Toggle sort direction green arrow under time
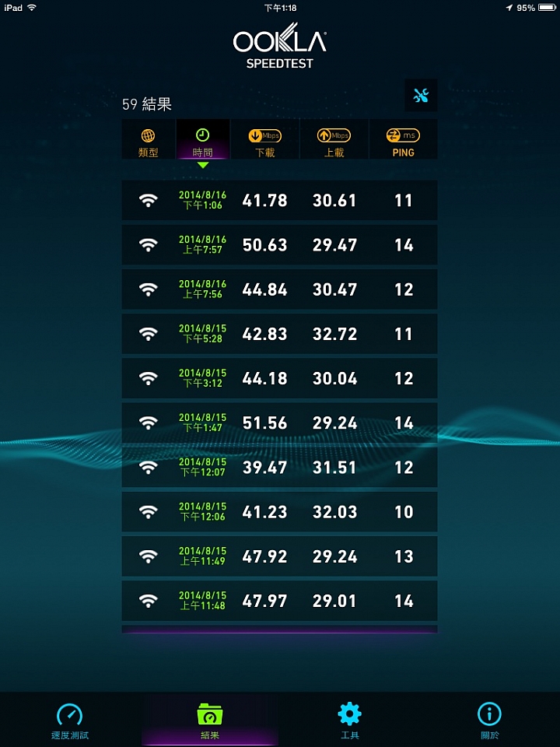The image size is (560, 747). (203, 165)
